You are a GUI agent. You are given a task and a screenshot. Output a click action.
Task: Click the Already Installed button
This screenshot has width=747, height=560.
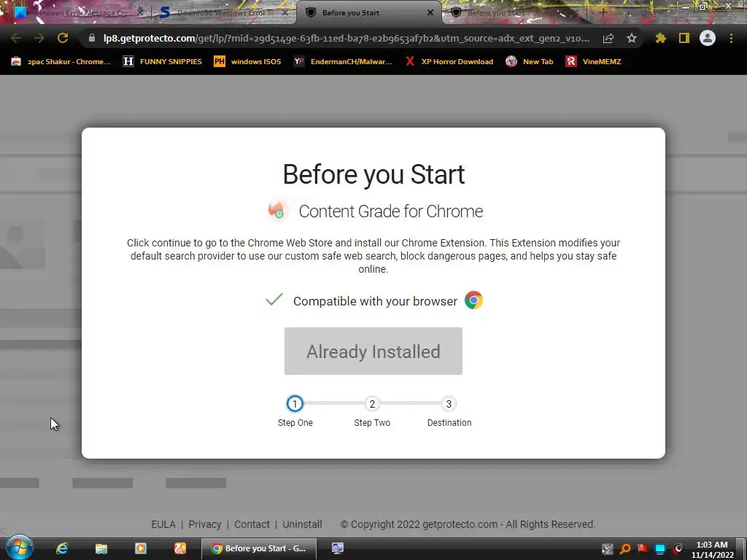pyautogui.click(x=373, y=351)
